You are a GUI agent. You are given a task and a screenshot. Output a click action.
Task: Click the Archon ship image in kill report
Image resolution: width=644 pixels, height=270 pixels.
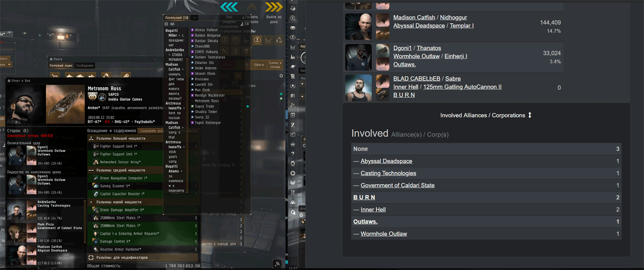[x=65, y=105]
